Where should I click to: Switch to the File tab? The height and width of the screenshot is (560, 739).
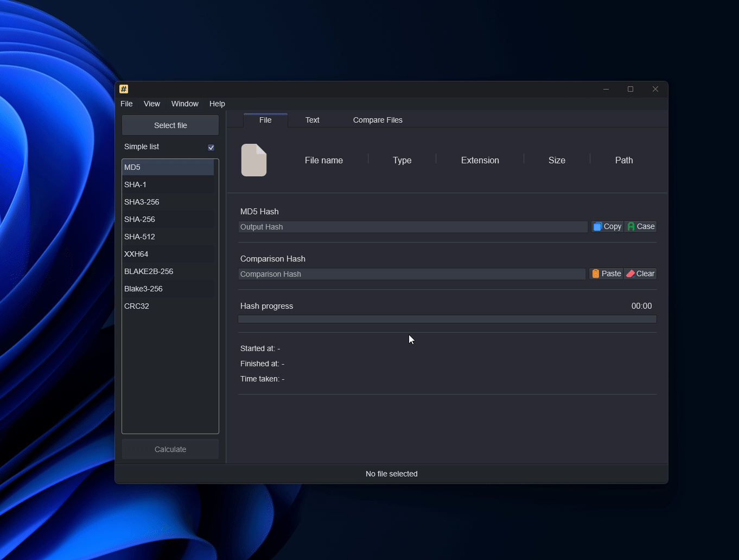click(265, 120)
